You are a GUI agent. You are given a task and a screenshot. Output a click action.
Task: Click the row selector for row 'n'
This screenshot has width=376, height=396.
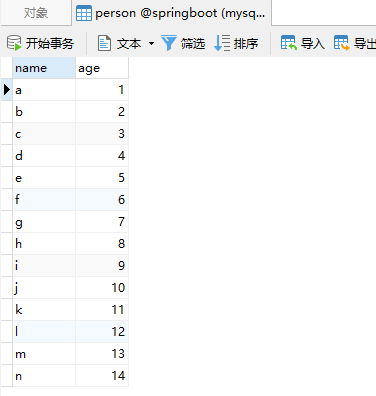coord(6,376)
